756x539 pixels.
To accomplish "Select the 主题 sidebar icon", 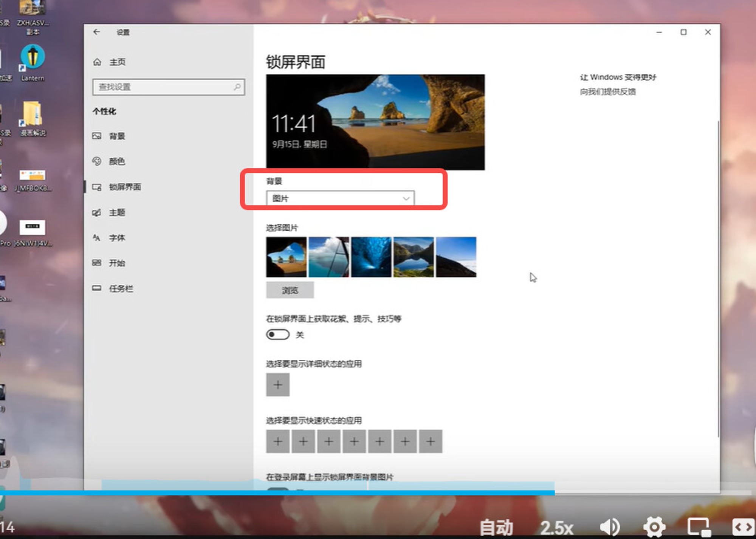I will coord(97,212).
